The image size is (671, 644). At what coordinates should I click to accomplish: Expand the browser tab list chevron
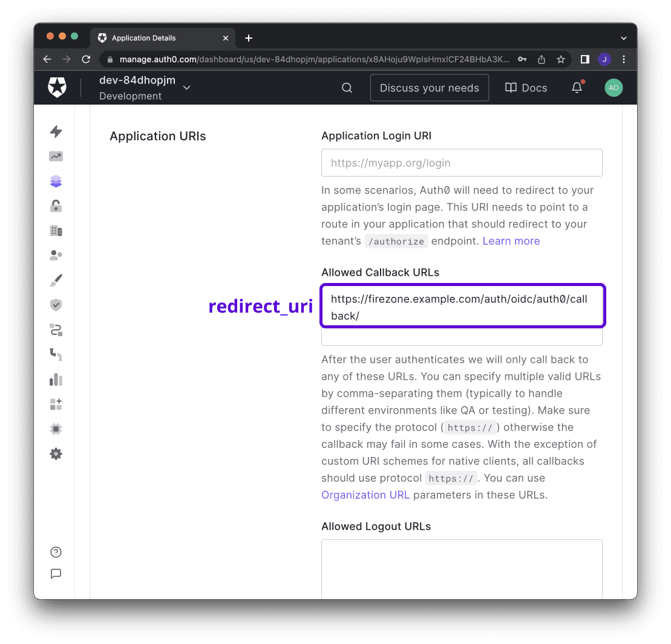(623, 37)
